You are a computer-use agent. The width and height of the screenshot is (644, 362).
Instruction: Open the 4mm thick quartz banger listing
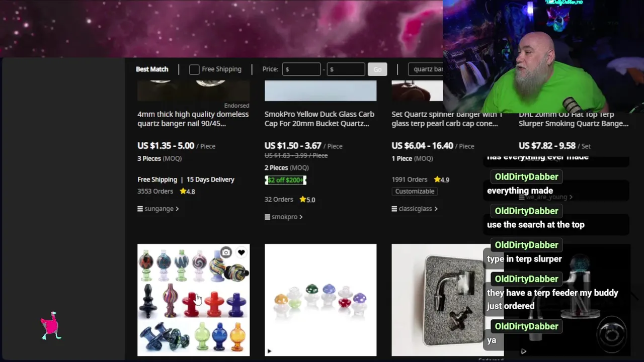pos(193,119)
